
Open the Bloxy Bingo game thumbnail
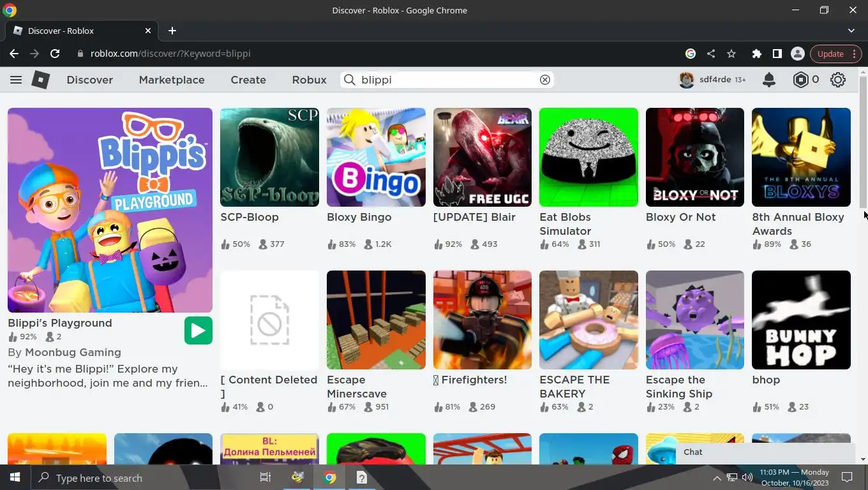point(376,157)
